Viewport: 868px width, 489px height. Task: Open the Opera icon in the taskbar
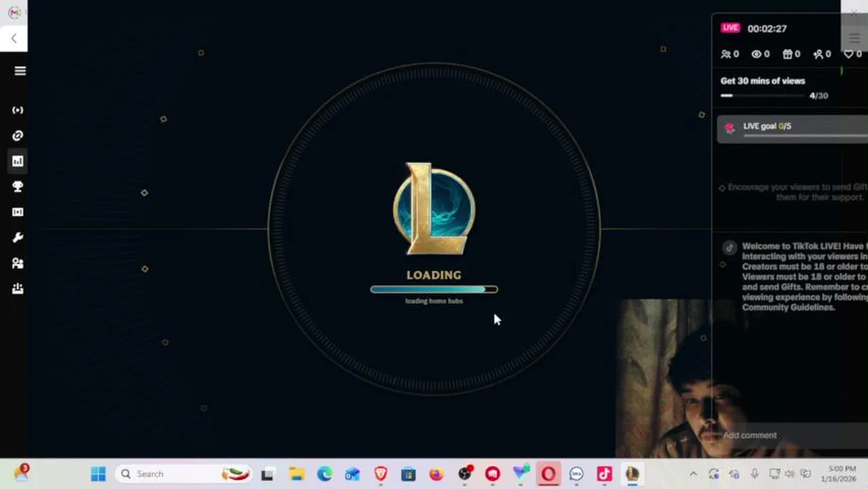548,474
